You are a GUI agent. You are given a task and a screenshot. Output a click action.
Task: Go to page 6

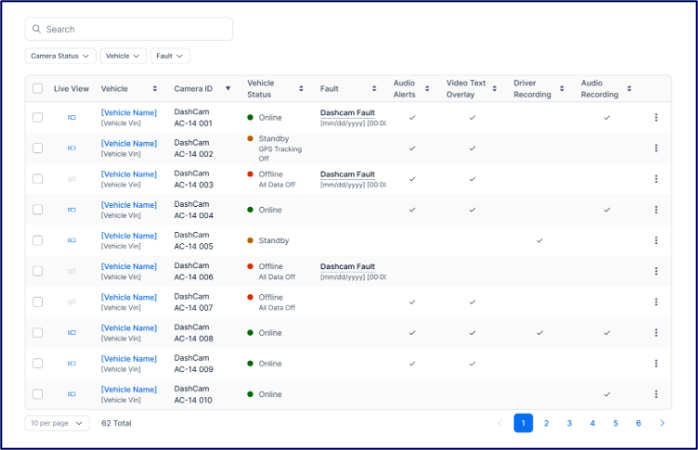pyautogui.click(x=638, y=423)
